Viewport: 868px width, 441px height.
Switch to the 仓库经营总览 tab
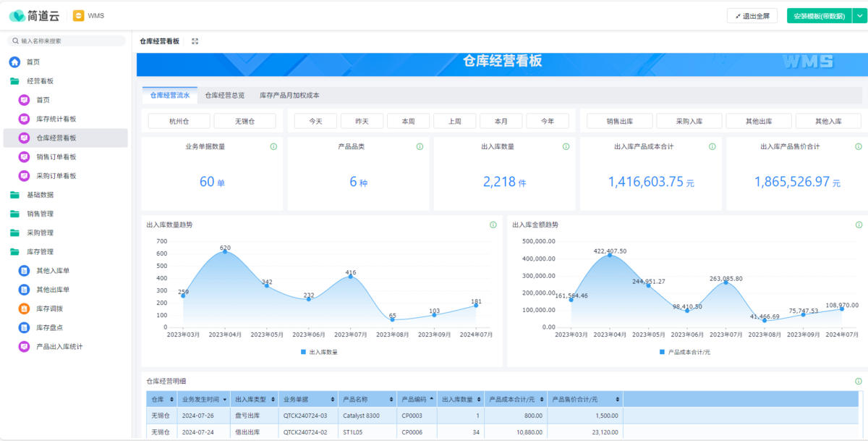(x=224, y=95)
